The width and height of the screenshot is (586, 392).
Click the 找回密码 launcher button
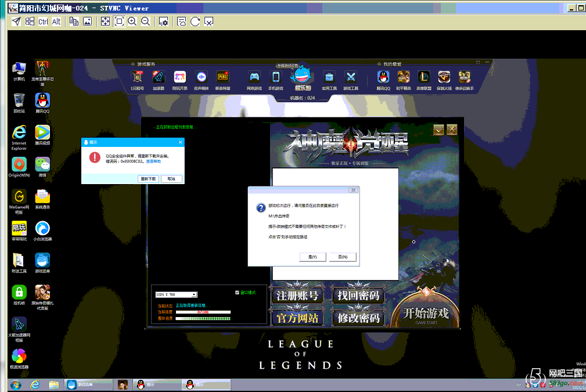point(358,296)
